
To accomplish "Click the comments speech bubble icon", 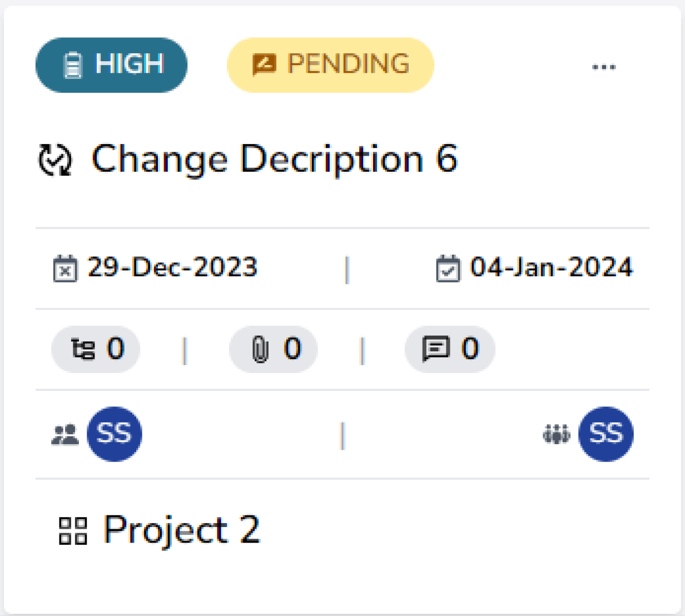I will pyautogui.click(x=437, y=349).
